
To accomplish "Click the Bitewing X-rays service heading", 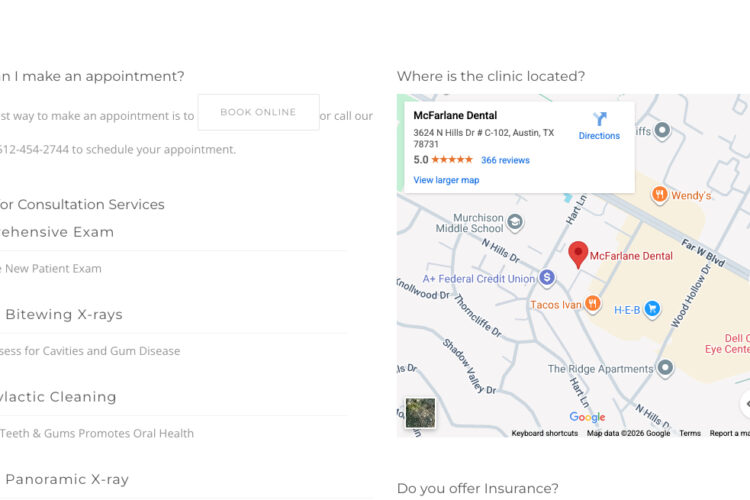I will 64,314.
